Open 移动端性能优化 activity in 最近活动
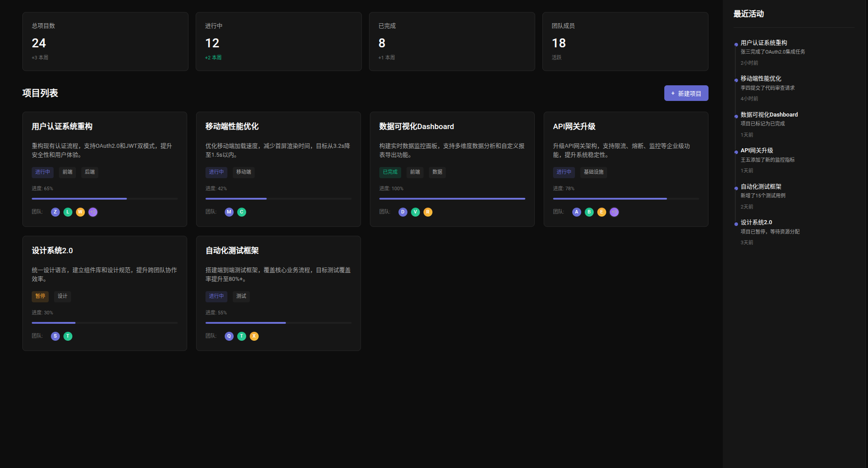 tap(761, 79)
